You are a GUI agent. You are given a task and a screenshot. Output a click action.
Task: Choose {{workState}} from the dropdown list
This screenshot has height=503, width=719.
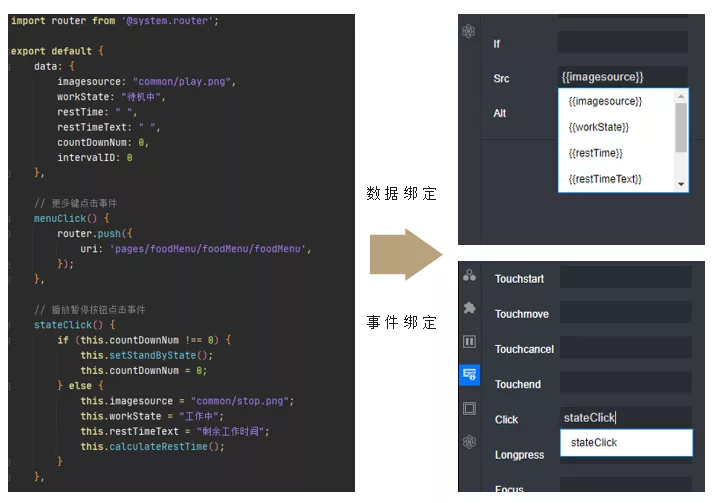pyautogui.click(x=598, y=127)
